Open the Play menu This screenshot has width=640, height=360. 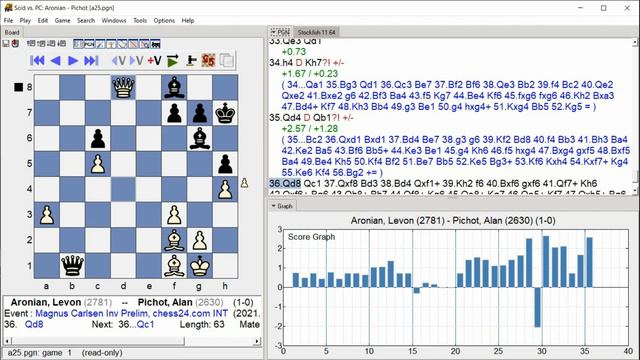point(25,20)
